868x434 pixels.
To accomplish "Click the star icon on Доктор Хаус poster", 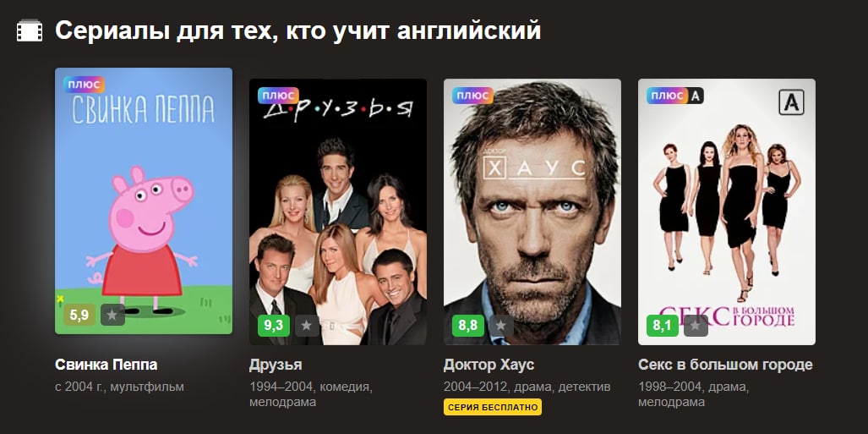I will point(501,326).
